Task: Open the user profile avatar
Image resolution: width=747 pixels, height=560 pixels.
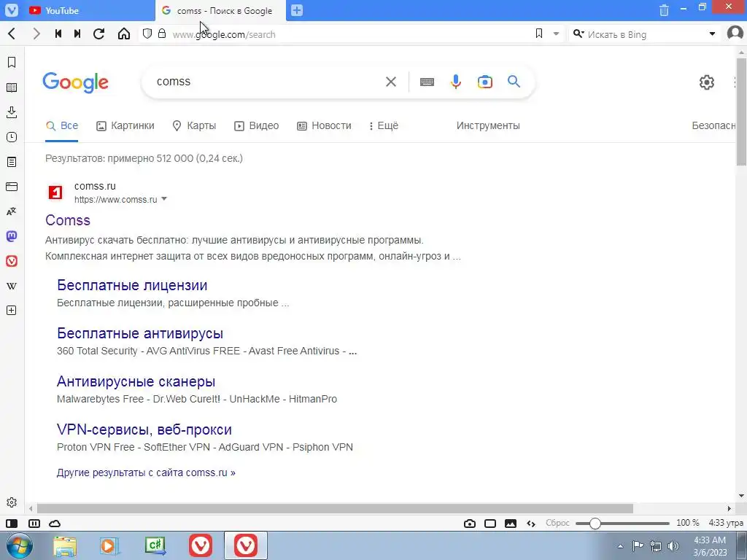Action: [x=735, y=34]
